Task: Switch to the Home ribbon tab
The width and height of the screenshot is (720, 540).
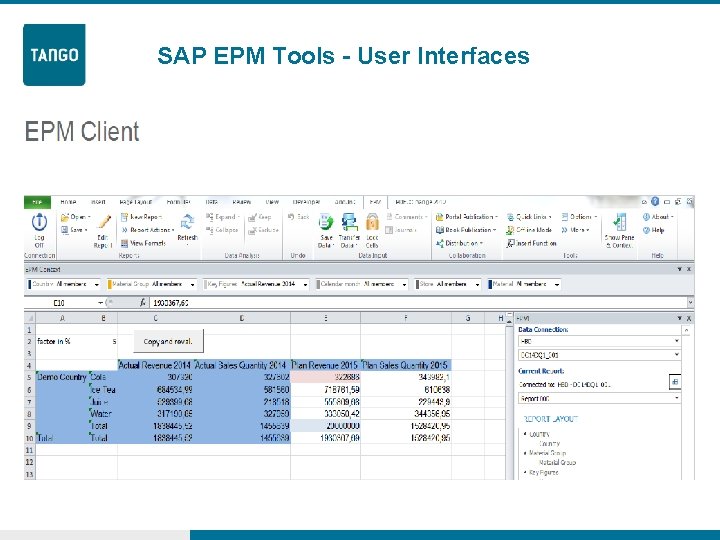Action: tap(68, 202)
